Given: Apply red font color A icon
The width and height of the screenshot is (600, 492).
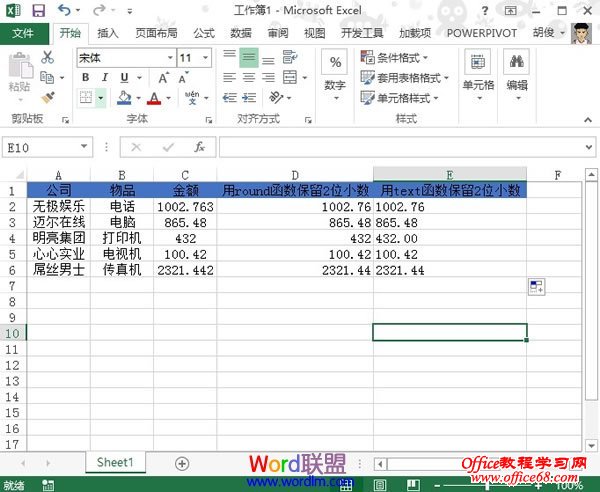Looking at the screenshot, I should 154,98.
